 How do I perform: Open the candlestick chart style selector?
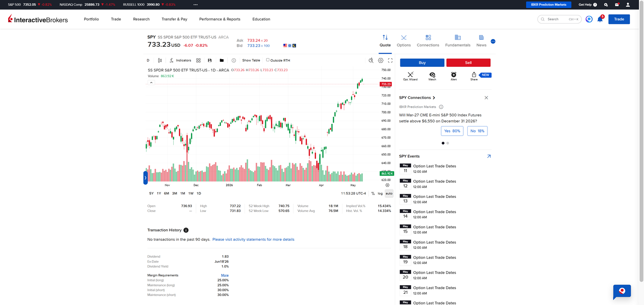160,60
